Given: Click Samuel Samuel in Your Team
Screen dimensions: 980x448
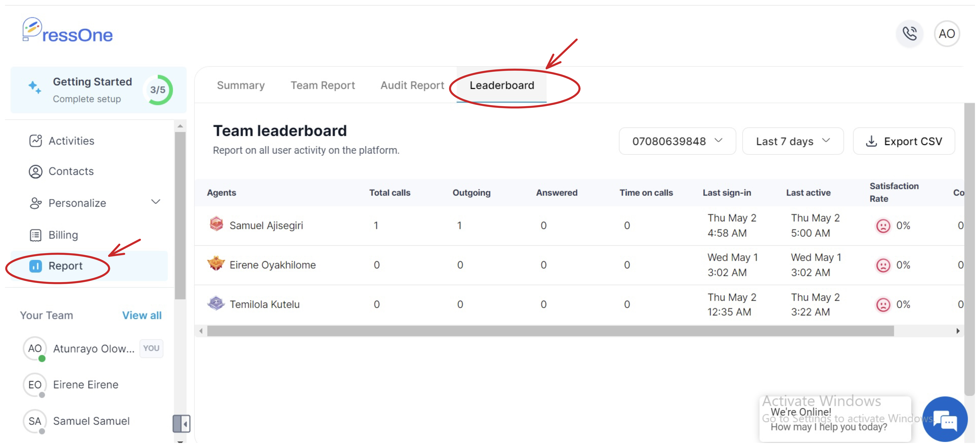Looking at the screenshot, I should click(x=91, y=421).
